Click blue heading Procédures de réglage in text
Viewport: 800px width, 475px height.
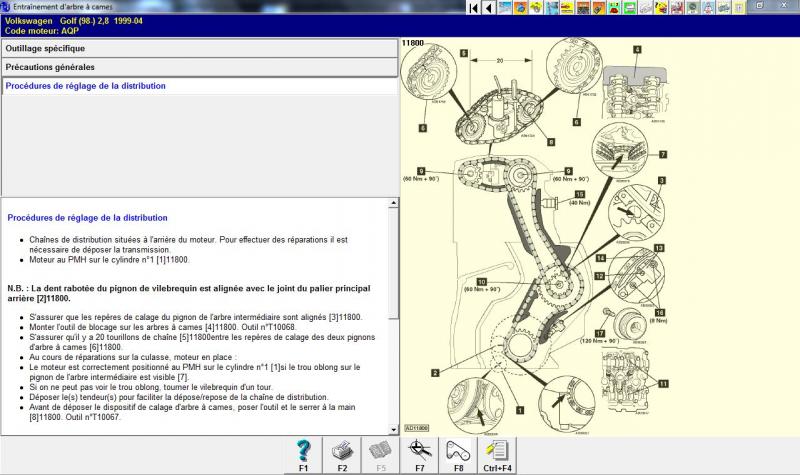tap(87, 218)
